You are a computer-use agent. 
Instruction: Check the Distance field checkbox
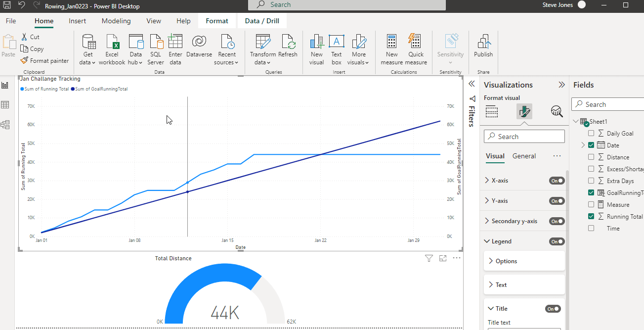pos(591,157)
